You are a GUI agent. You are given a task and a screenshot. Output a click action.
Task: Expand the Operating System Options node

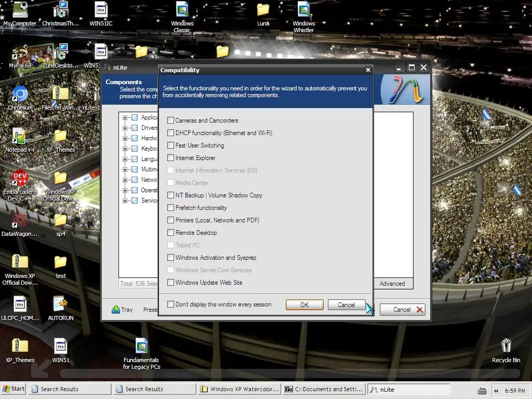[125, 190]
